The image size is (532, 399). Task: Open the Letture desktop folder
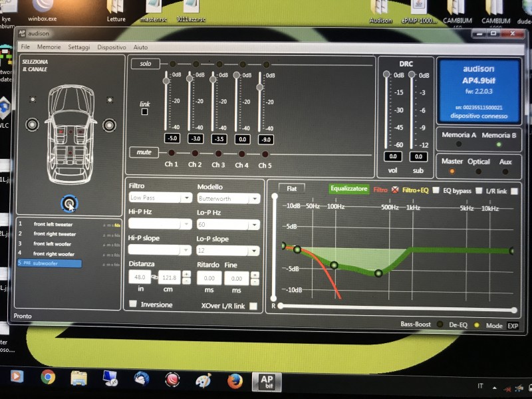click(116, 11)
